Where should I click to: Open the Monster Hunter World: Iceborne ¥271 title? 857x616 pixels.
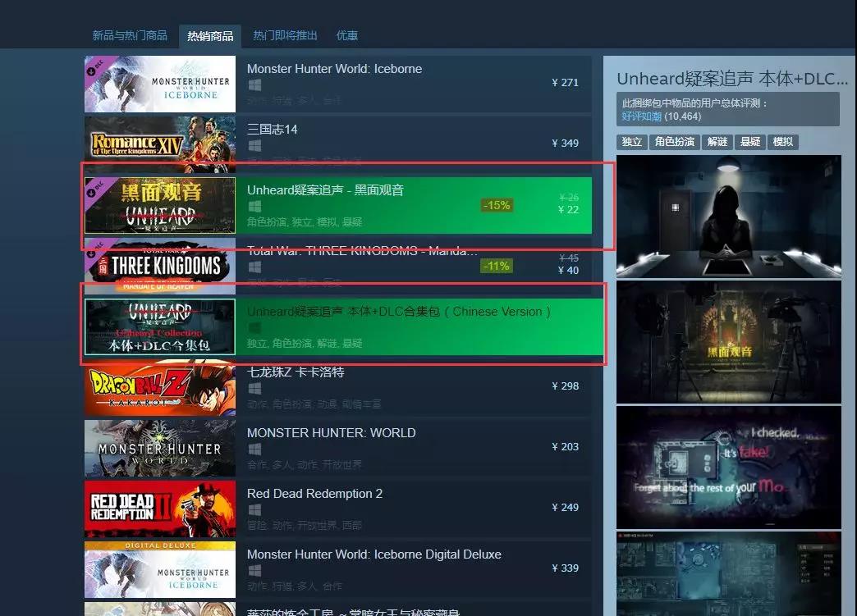point(334,69)
